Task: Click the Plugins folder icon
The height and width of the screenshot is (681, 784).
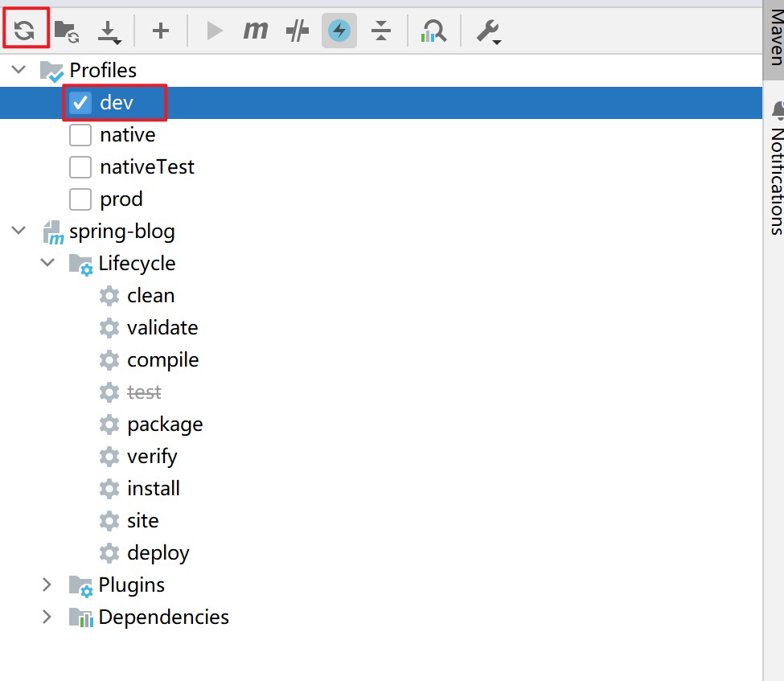Action: [80, 586]
